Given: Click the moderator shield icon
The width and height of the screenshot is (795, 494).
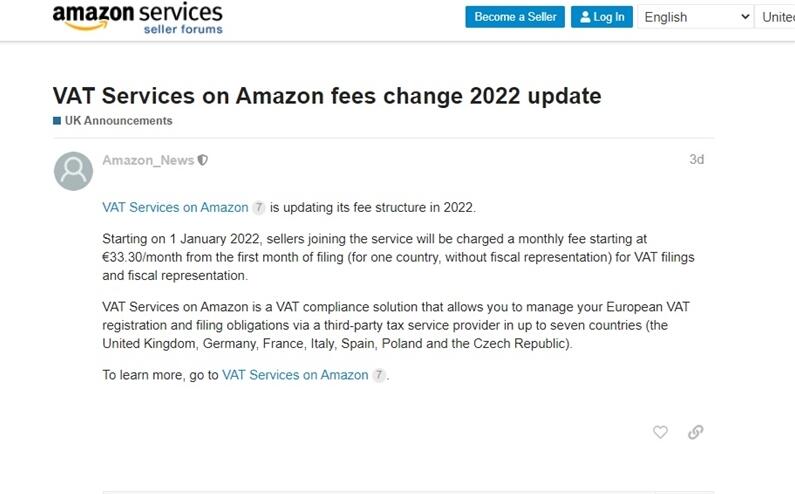Looking at the screenshot, I should click(203, 160).
